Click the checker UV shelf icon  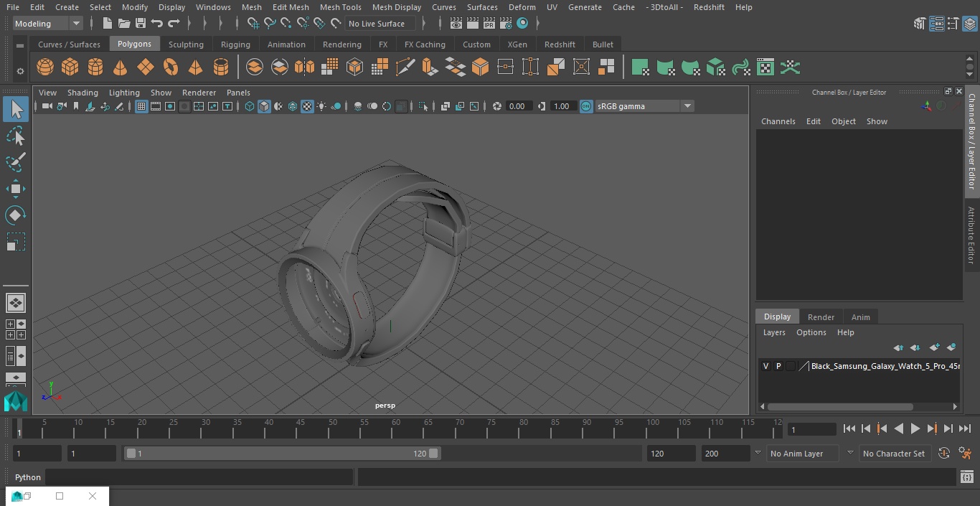(765, 67)
